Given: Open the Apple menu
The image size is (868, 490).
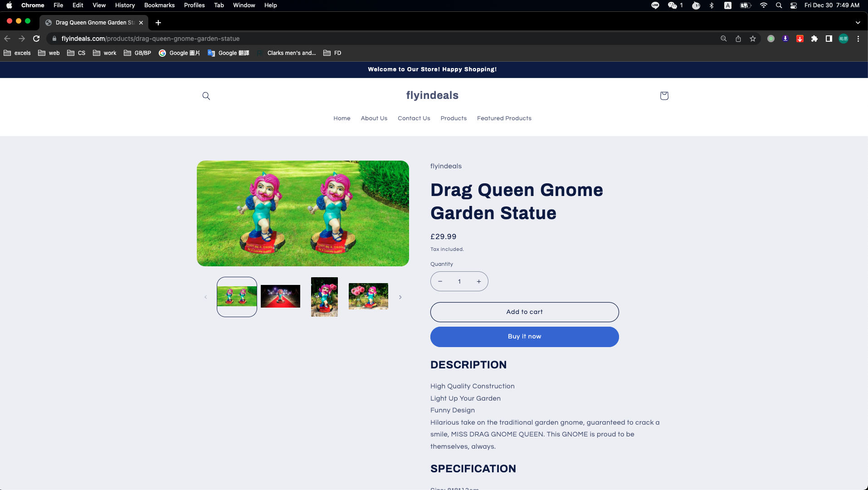Looking at the screenshot, I should coord(9,5).
